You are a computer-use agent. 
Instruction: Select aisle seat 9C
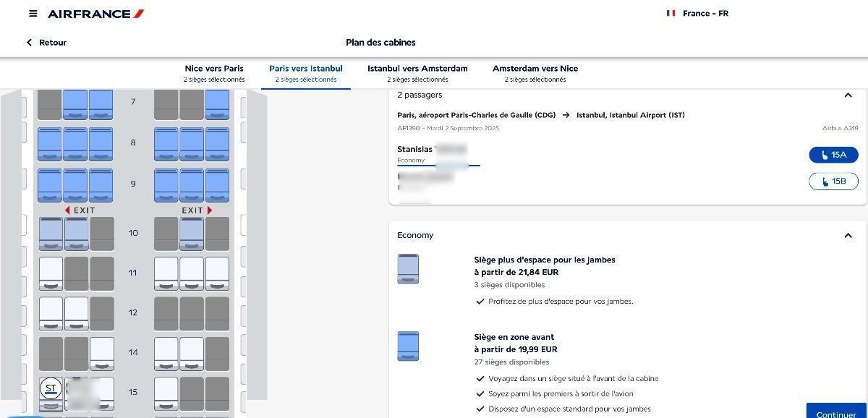tap(101, 185)
